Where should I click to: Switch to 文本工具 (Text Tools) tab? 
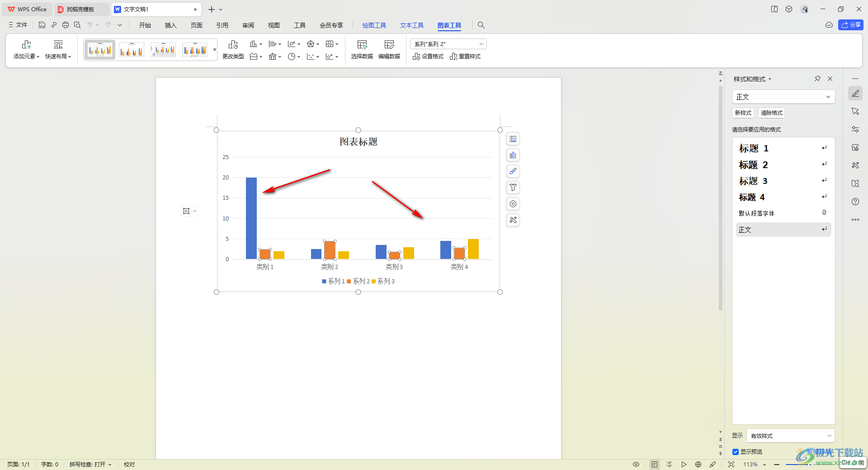coord(412,25)
